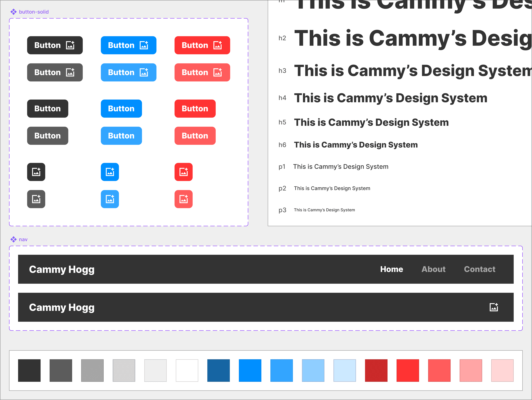Image resolution: width=532 pixels, height=400 pixels.
Task: Click image icon in second nav bar
Action: pos(494,307)
